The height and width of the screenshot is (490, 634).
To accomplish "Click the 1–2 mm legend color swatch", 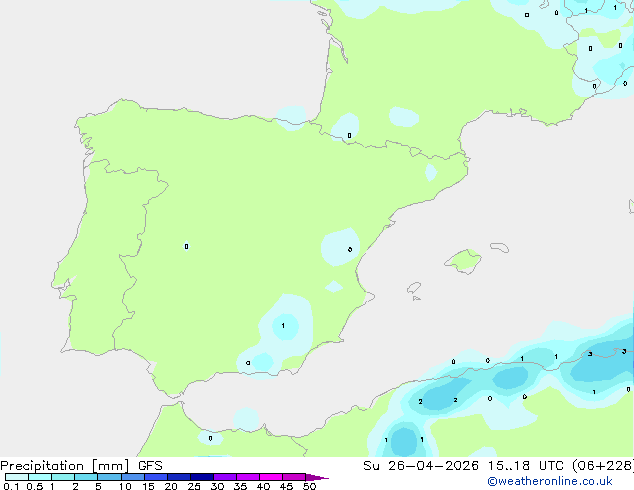I will click(x=63, y=477).
